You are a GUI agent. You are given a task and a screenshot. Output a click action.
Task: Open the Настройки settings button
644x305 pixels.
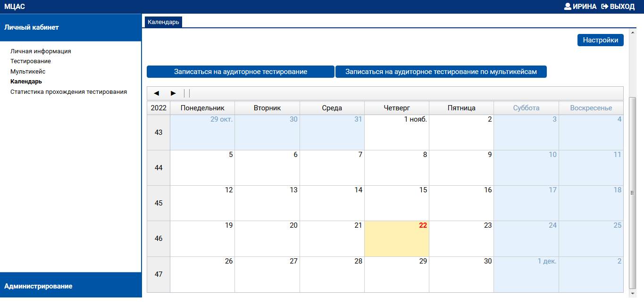600,40
